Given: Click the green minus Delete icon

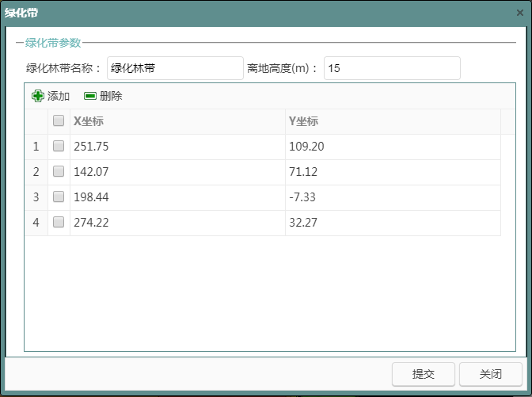Looking at the screenshot, I should point(90,96).
